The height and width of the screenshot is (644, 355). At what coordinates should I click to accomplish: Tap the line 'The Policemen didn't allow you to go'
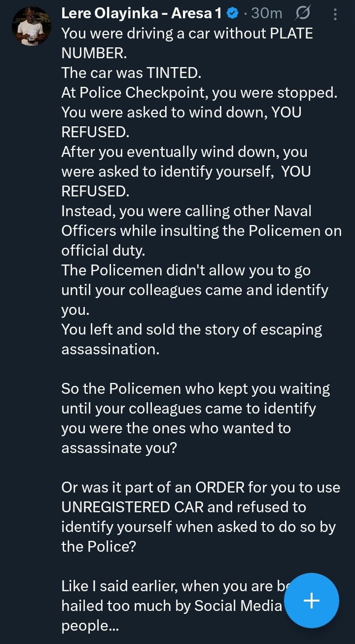click(185, 270)
